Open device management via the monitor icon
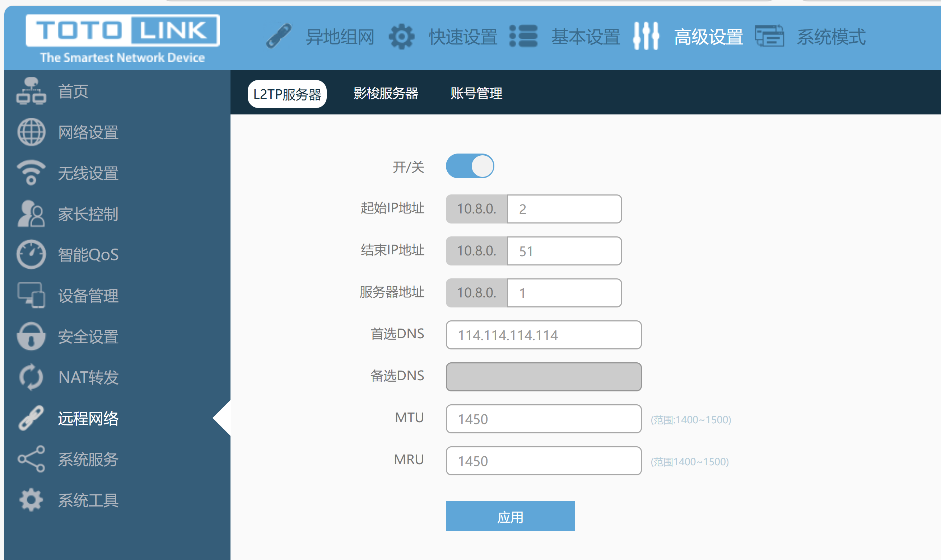The height and width of the screenshot is (560, 941). pos(31,296)
